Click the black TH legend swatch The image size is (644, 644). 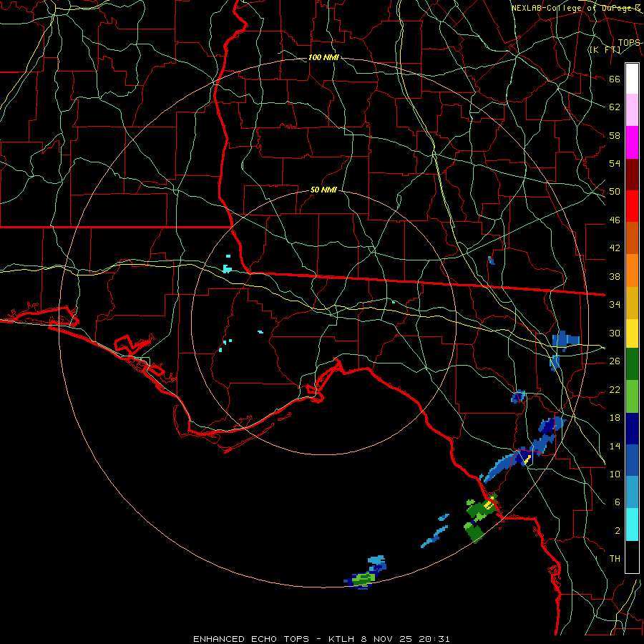pyautogui.click(x=632, y=557)
